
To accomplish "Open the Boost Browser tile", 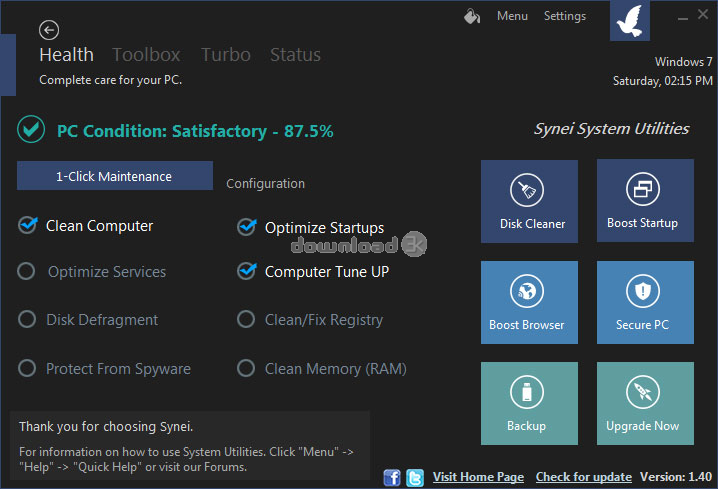I will (x=529, y=302).
